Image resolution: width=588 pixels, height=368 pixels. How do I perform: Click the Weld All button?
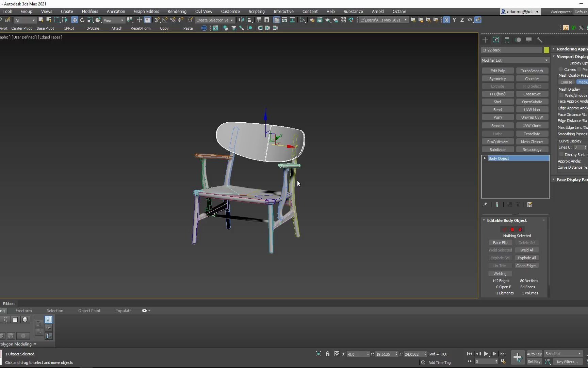point(526,250)
